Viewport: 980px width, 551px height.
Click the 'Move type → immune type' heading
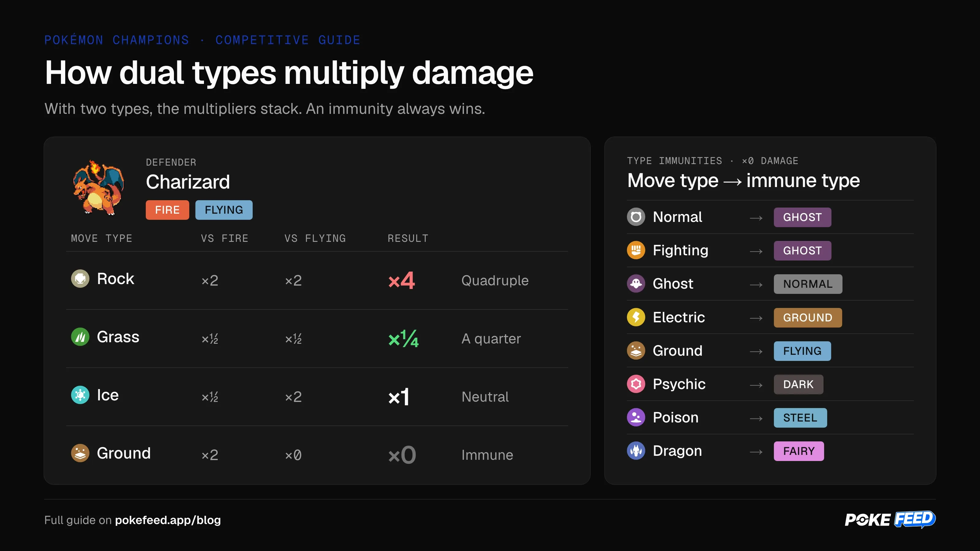tap(743, 181)
